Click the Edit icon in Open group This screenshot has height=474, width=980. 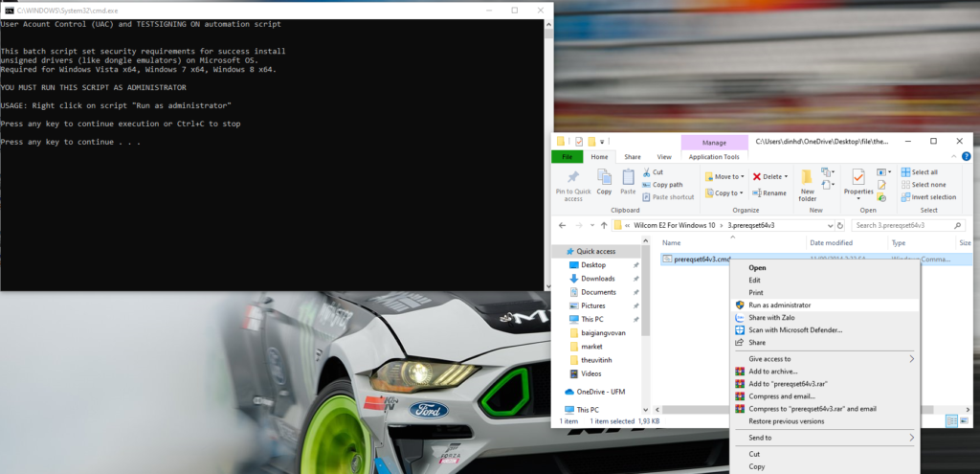pyautogui.click(x=881, y=185)
